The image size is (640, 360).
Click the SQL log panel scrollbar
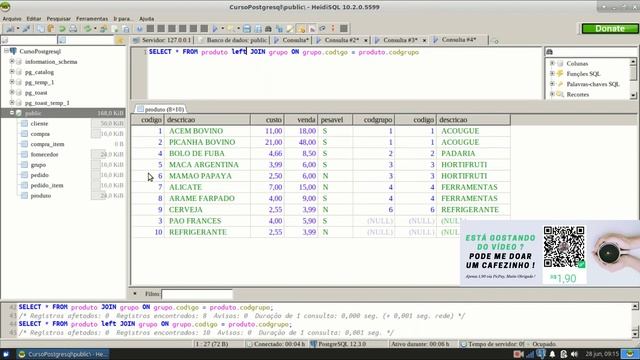coord(635,320)
